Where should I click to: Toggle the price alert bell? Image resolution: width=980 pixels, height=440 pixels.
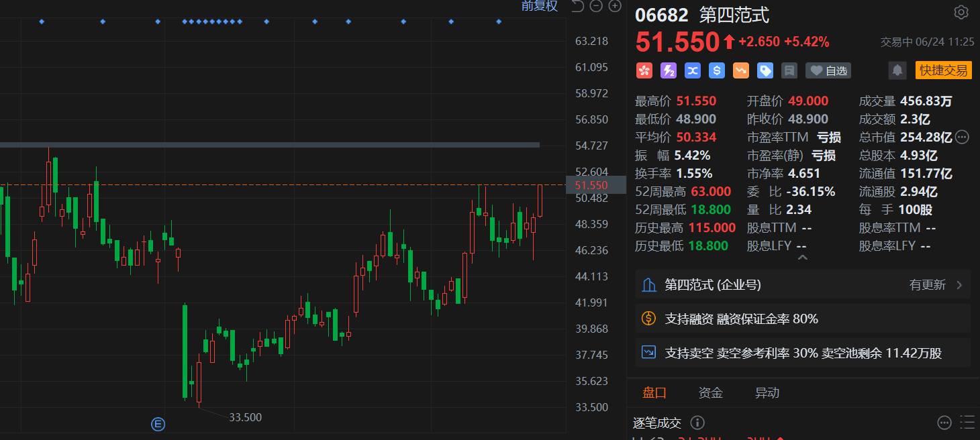[896, 70]
